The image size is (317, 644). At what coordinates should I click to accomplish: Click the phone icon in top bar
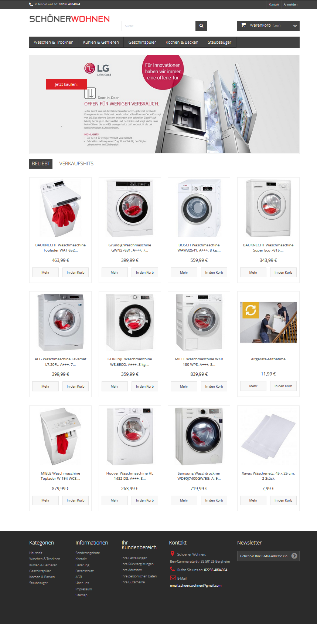(x=31, y=4)
